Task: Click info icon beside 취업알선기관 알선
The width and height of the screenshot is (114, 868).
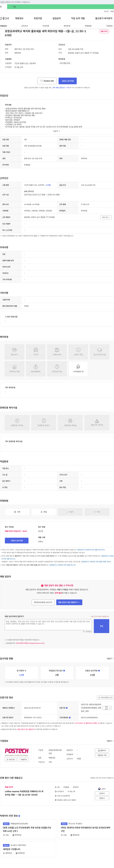Action: click(64, 670)
